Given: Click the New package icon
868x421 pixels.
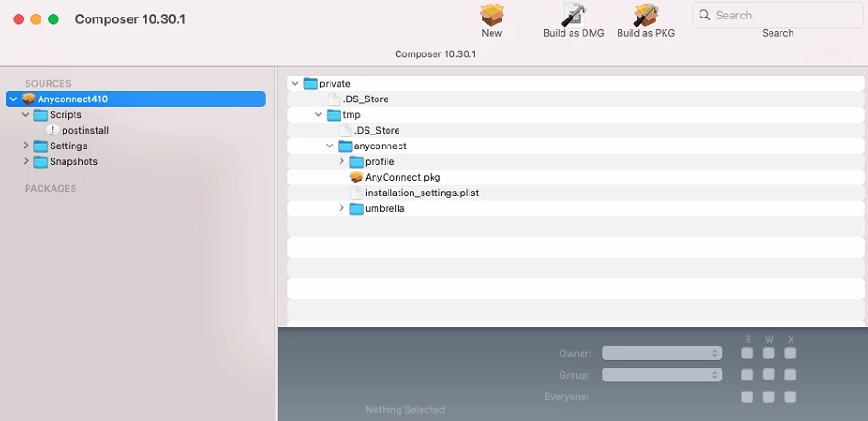Looking at the screenshot, I should [x=492, y=15].
